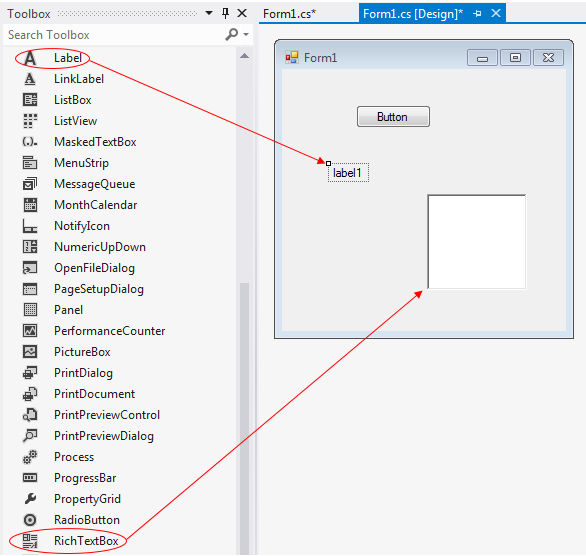The width and height of the screenshot is (586, 556).
Task: Select the PropertyGrid wrench icon
Action: pos(30,498)
